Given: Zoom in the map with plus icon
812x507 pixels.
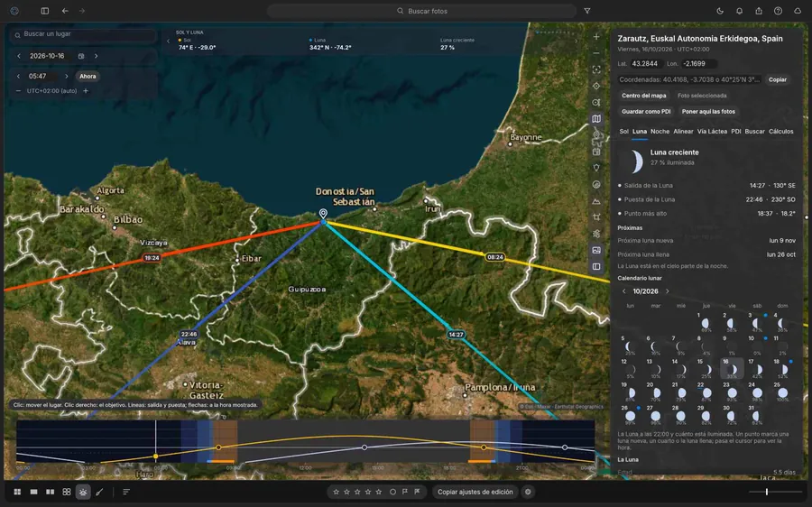Looking at the screenshot, I should [596, 37].
